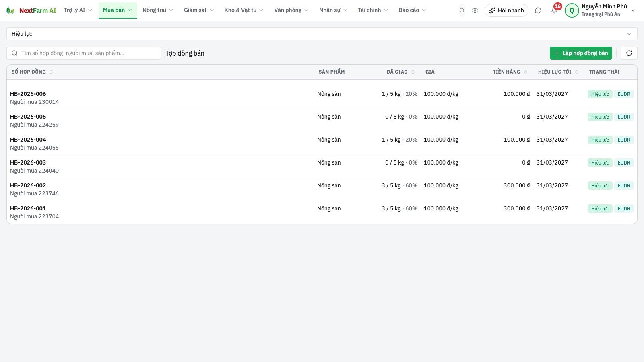644x362 pixels.
Task: Expand the Trợ lý AI menu
Action: [x=78, y=10]
